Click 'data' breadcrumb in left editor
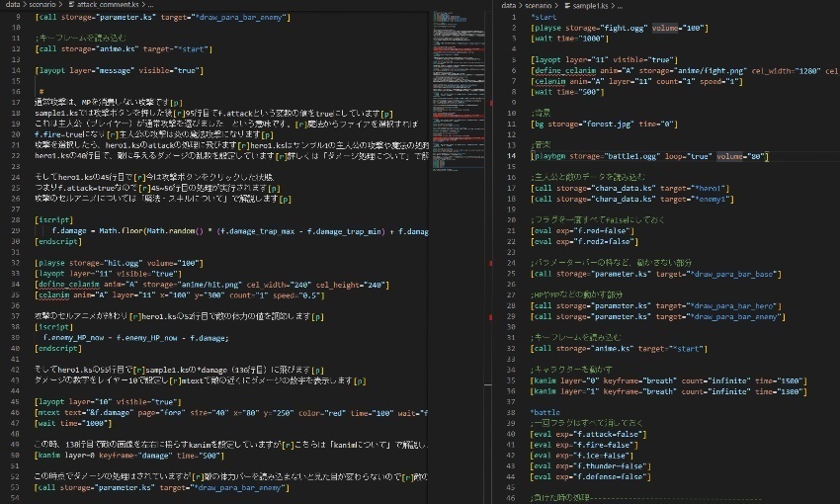This screenshot has width=840, height=504. point(13,4)
